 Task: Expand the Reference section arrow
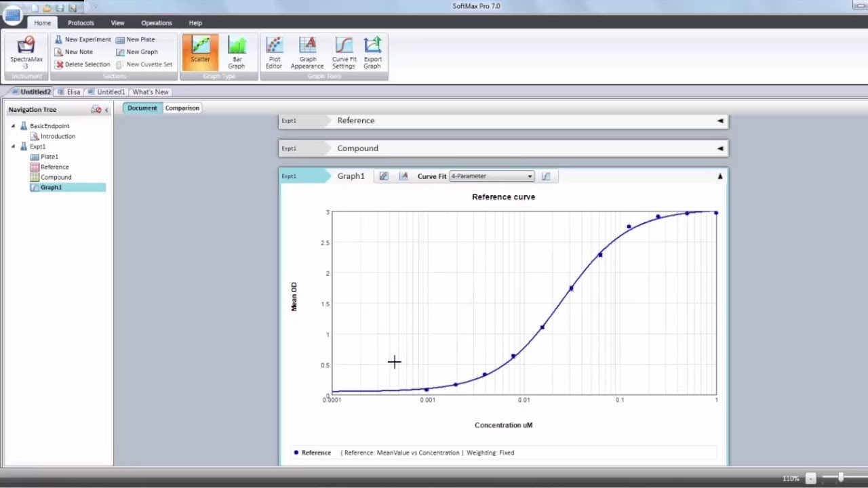tap(720, 121)
